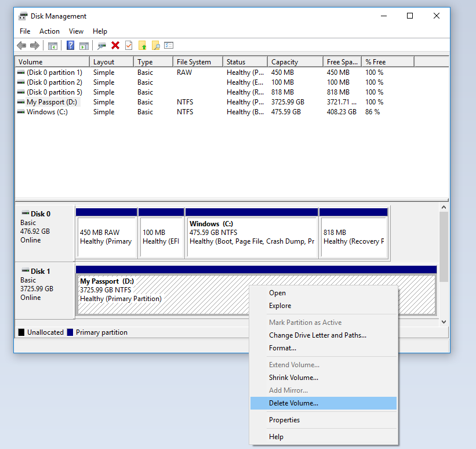This screenshot has height=449, width=476.
Task: Open the File menu
Action: [25, 31]
